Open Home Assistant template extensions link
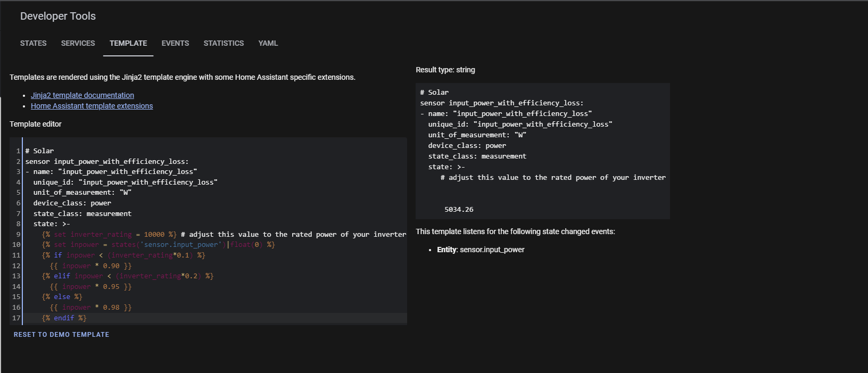This screenshot has width=868, height=373. pos(92,106)
